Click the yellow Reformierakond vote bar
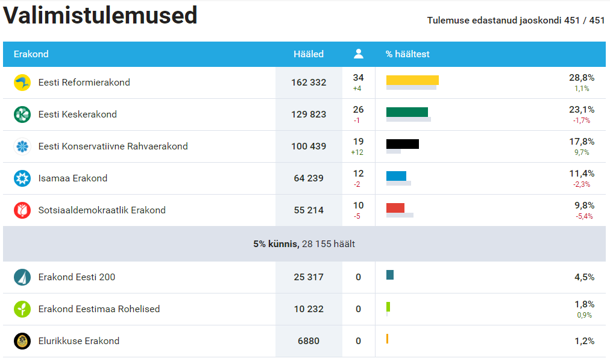This screenshot has height=364, width=610. tap(412, 80)
